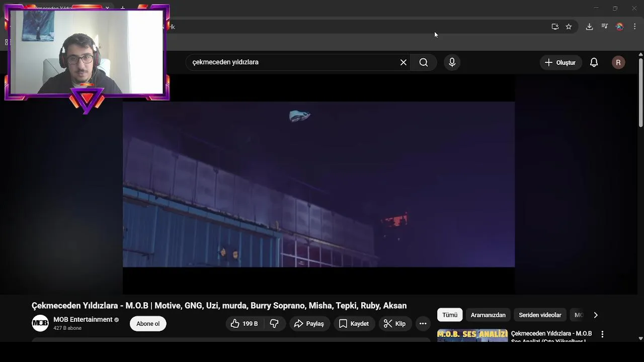Create a clip using Klip
The width and height of the screenshot is (644, 362).
pos(395,324)
